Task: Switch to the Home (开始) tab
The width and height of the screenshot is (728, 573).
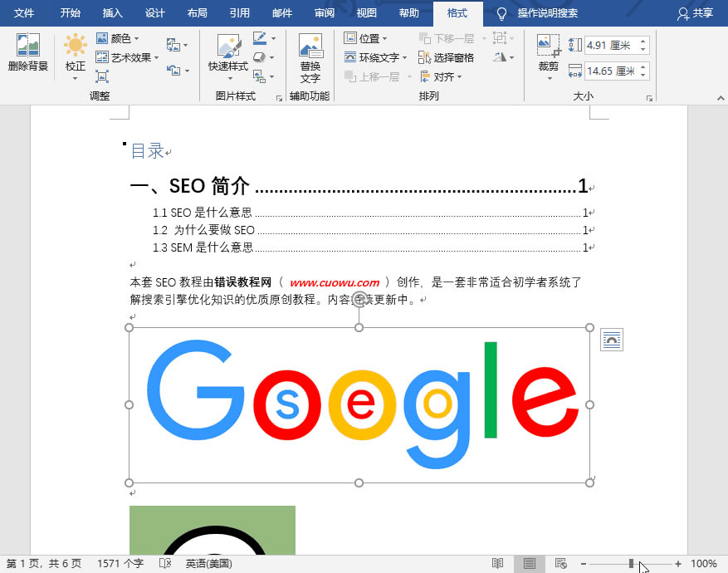Action: pyautogui.click(x=70, y=13)
